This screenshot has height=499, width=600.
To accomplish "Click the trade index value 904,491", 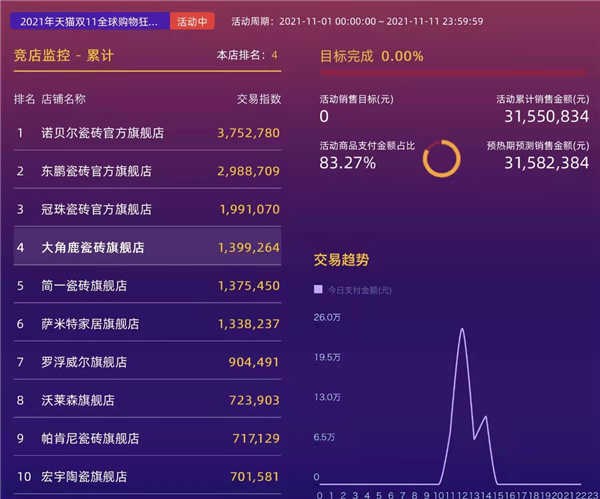I will coord(254,362).
